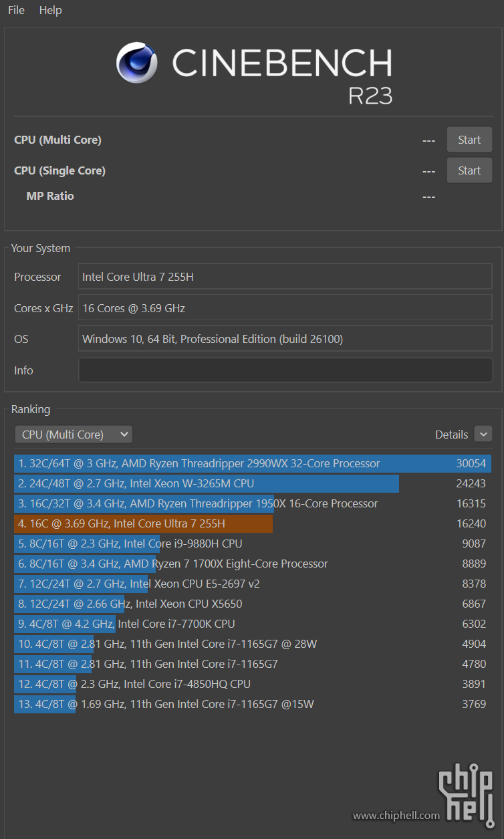Select ranking row Threadripper 1950X 16-Core
504x839 pixels.
tap(253, 503)
